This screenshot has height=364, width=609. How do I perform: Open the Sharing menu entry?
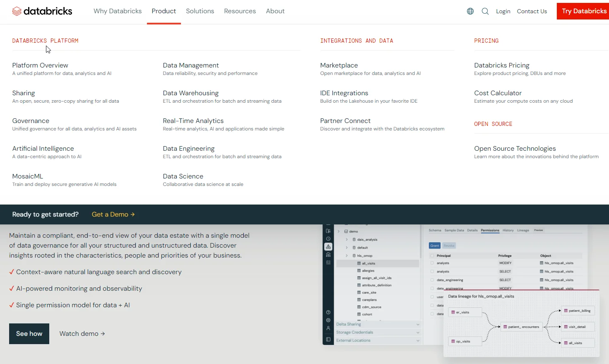point(24,93)
